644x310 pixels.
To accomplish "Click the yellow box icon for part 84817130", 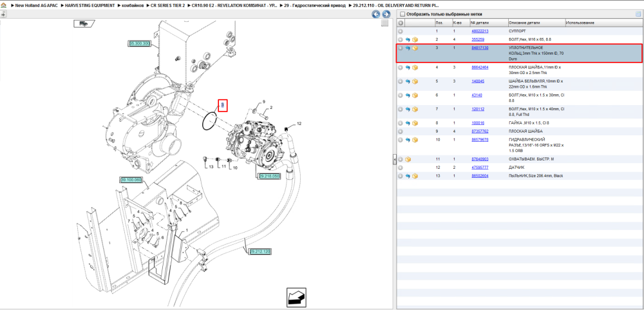I will point(415,48).
